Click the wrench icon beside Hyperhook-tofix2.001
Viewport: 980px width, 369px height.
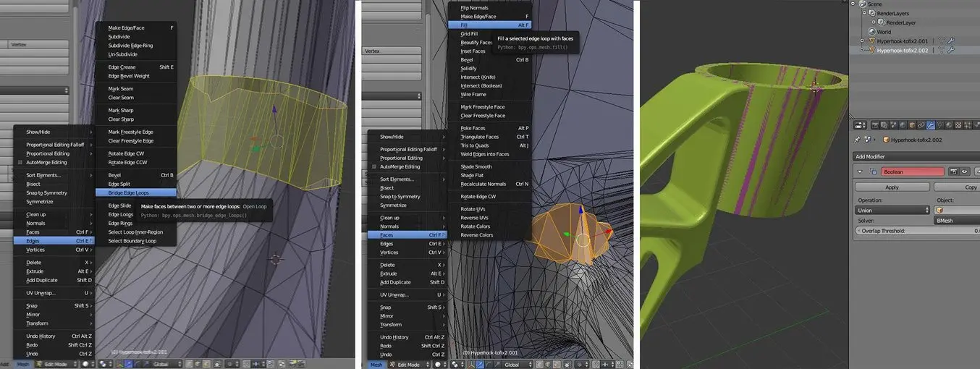coord(950,41)
